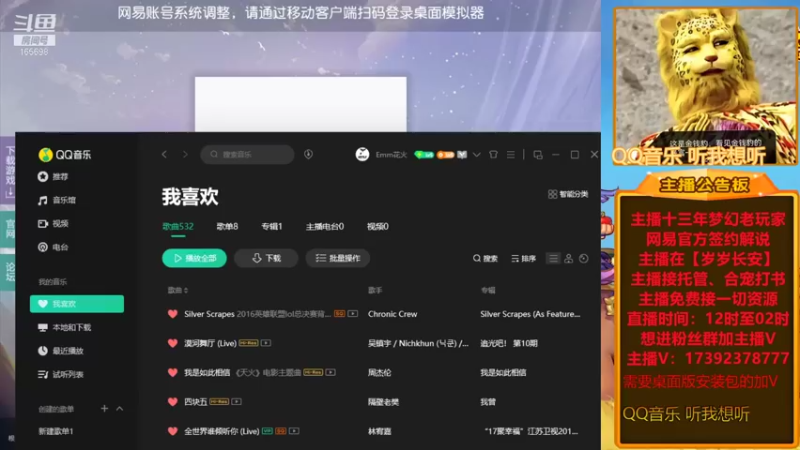Open 试听列表 in the sidebar
Viewport: 800px width, 450px height.
(x=61, y=374)
